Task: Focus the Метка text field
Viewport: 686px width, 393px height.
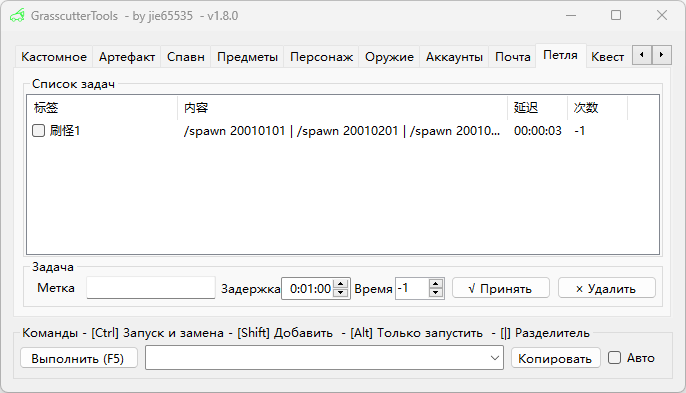Action: click(150, 288)
